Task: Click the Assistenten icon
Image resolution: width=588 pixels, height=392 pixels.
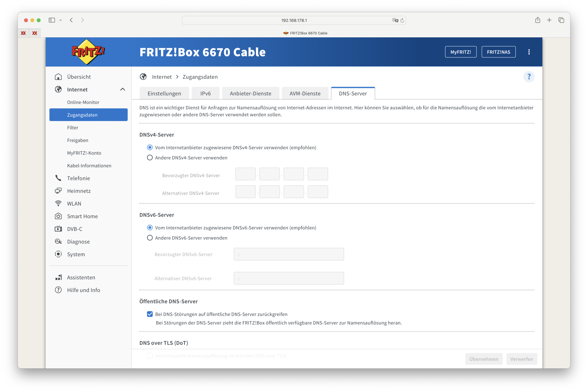Action: pos(58,277)
